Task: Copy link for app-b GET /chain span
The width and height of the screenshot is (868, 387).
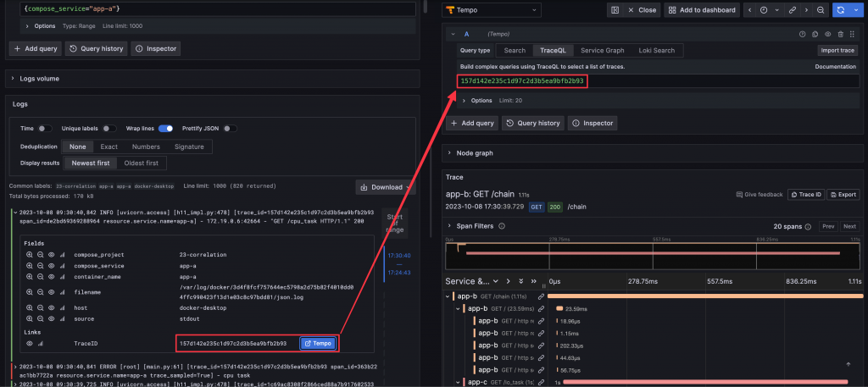Action: [541, 297]
